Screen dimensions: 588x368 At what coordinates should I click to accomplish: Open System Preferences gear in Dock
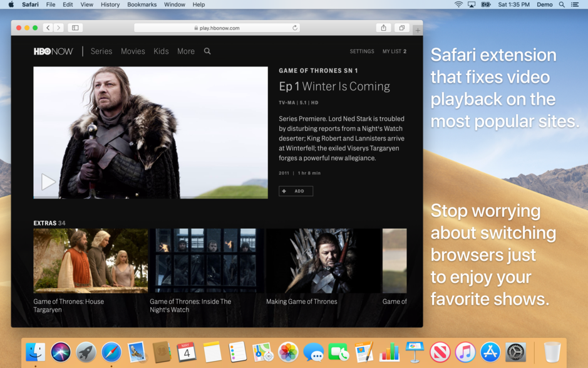point(516,352)
